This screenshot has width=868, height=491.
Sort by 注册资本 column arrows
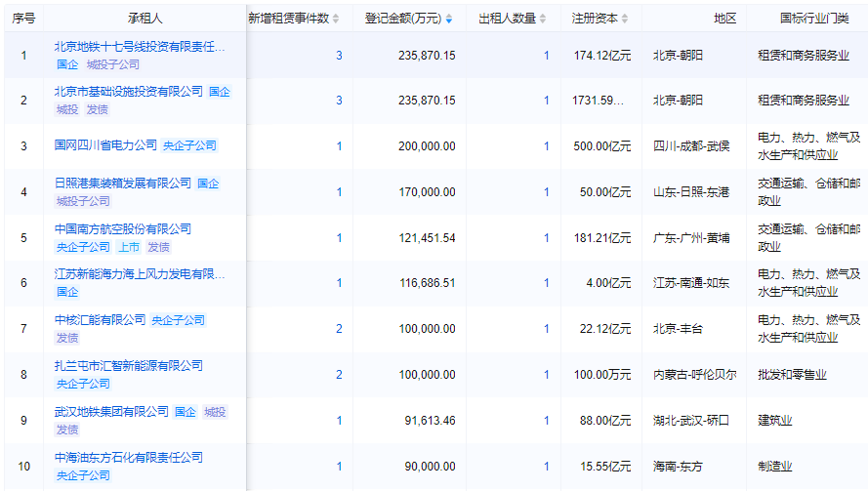point(625,19)
